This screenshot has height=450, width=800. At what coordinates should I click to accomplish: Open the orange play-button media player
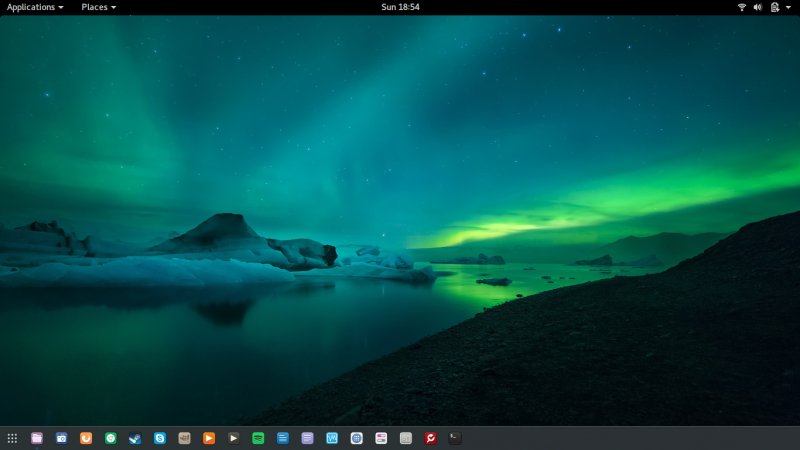click(x=209, y=438)
